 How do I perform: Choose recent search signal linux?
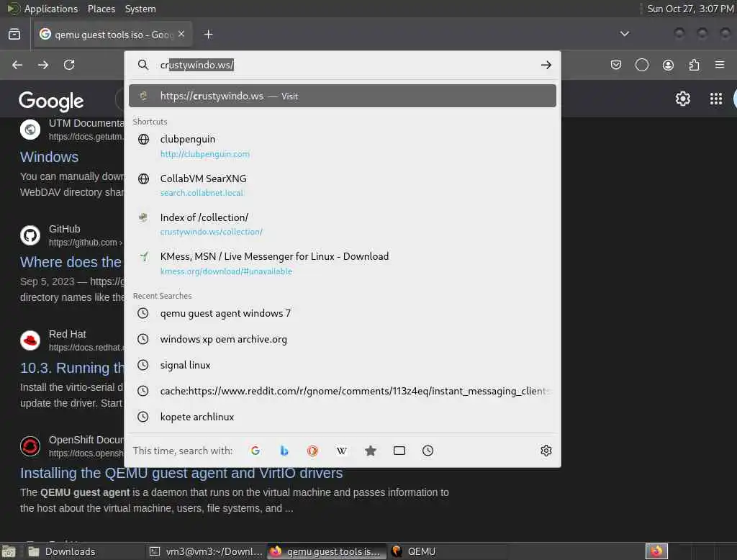(x=342, y=365)
